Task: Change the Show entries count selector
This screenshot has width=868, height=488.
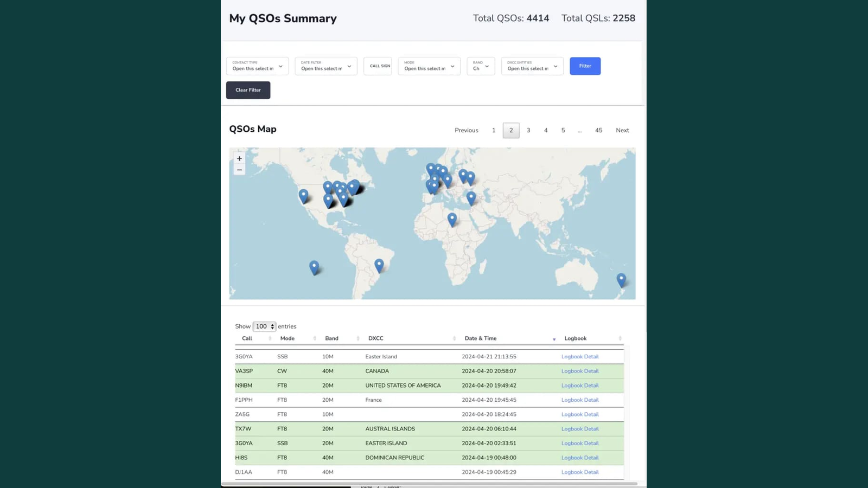Action: (x=264, y=326)
